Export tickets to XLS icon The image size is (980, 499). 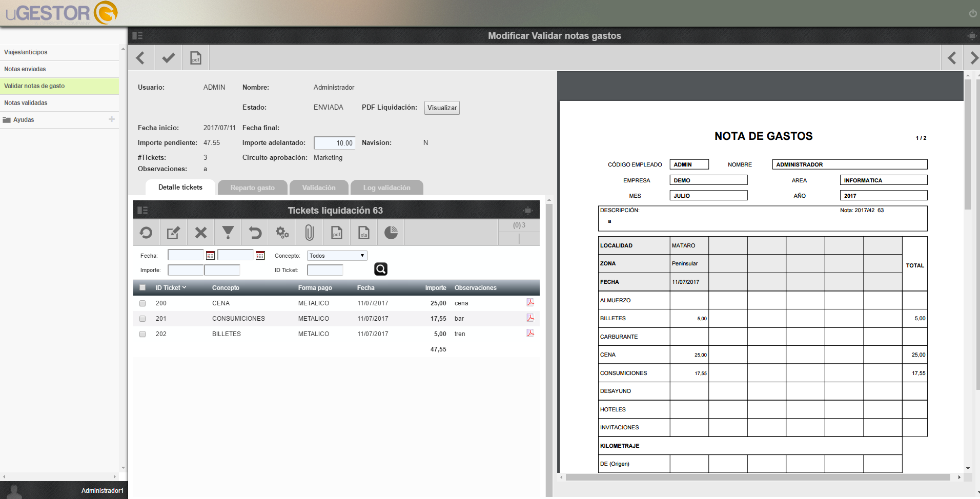point(363,233)
